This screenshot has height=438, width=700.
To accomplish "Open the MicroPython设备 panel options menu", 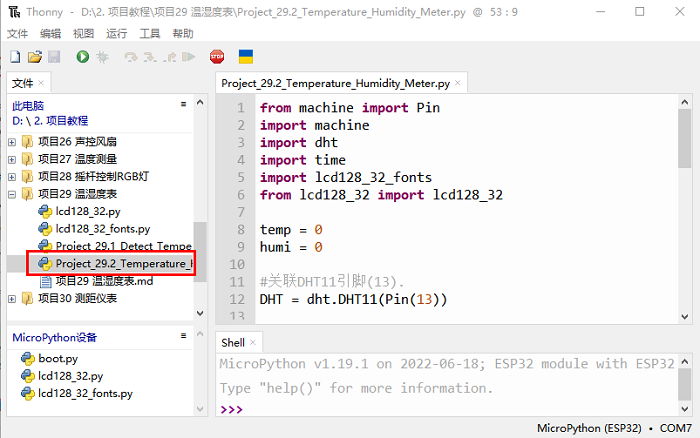I will coord(183,336).
